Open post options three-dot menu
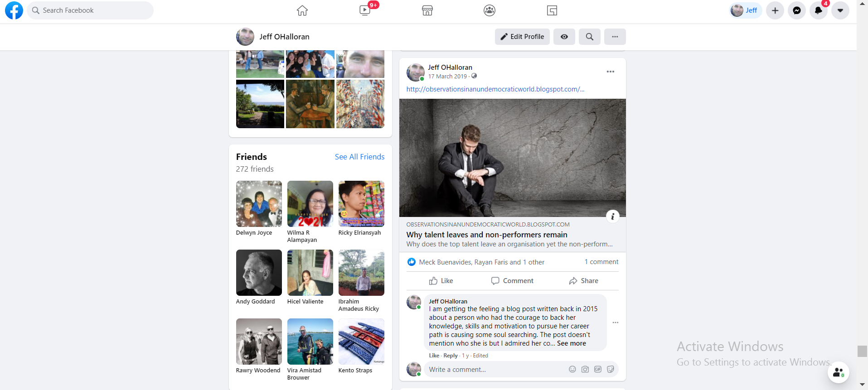Image resolution: width=868 pixels, height=390 pixels. pos(610,72)
